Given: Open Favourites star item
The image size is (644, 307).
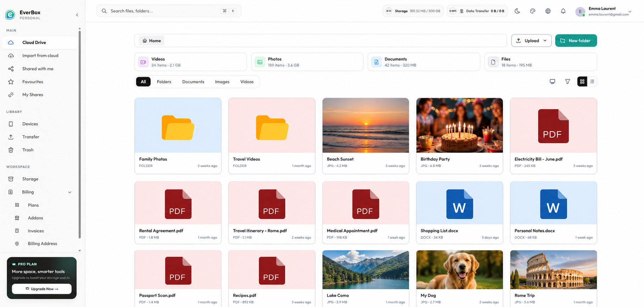Looking at the screenshot, I should [x=39, y=82].
